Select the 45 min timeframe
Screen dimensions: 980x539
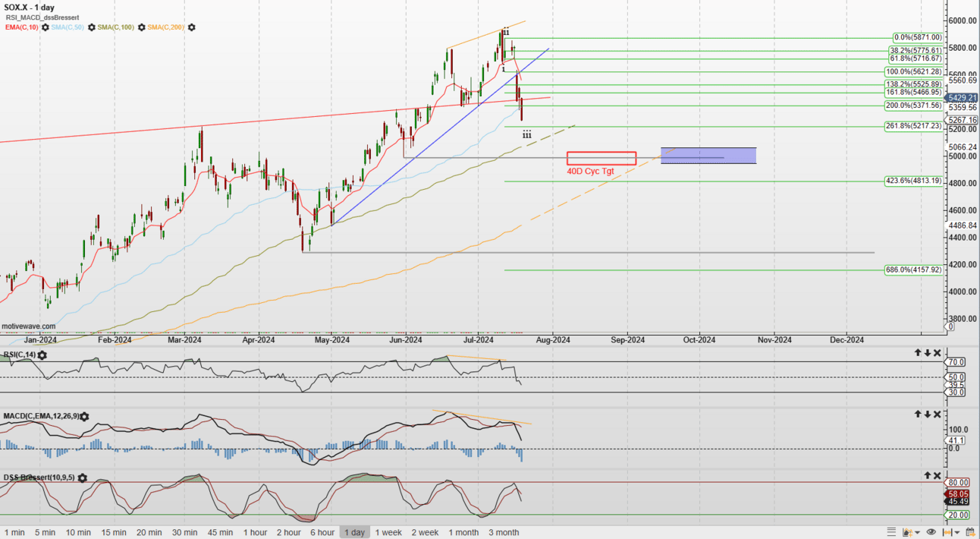click(221, 532)
